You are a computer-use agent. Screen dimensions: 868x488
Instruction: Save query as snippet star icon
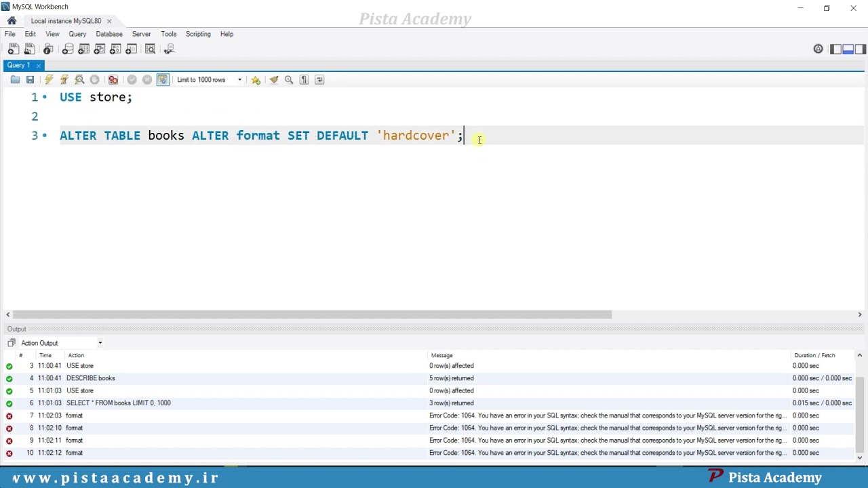pos(256,80)
